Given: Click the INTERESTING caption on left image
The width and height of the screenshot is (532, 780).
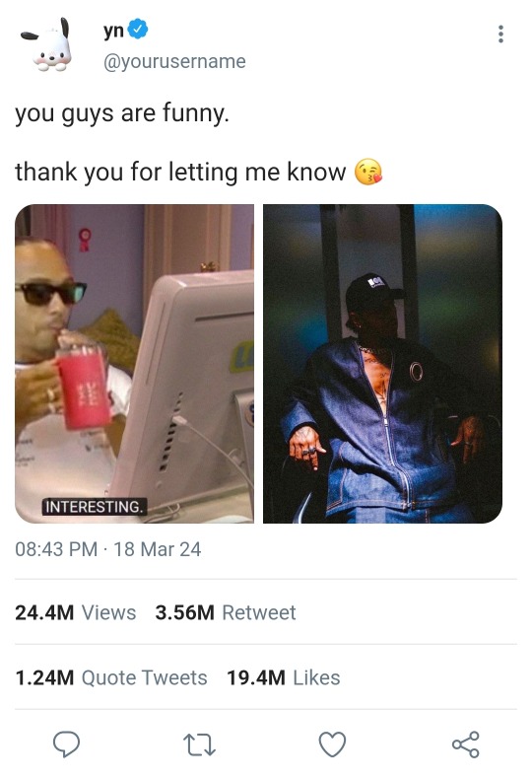Looking at the screenshot, I should coord(94,507).
